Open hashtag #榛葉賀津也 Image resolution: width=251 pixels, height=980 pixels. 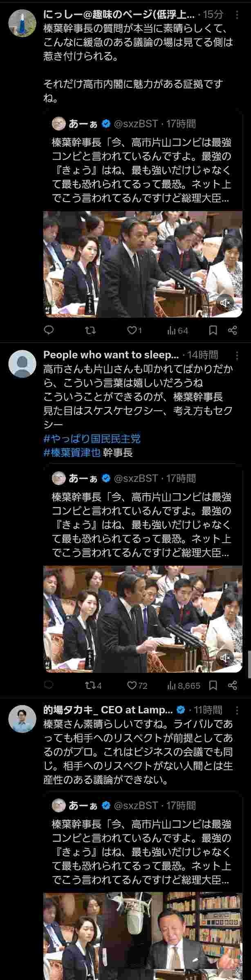click(72, 452)
